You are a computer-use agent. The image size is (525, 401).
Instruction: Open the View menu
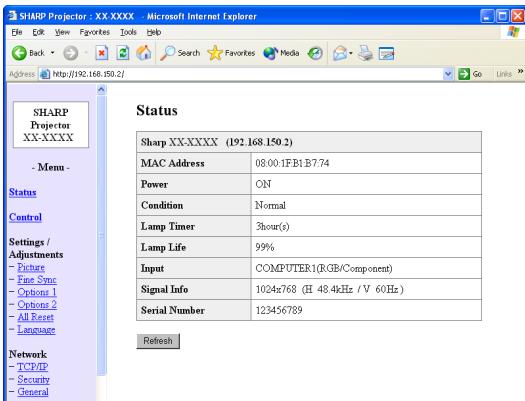point(62,32)
